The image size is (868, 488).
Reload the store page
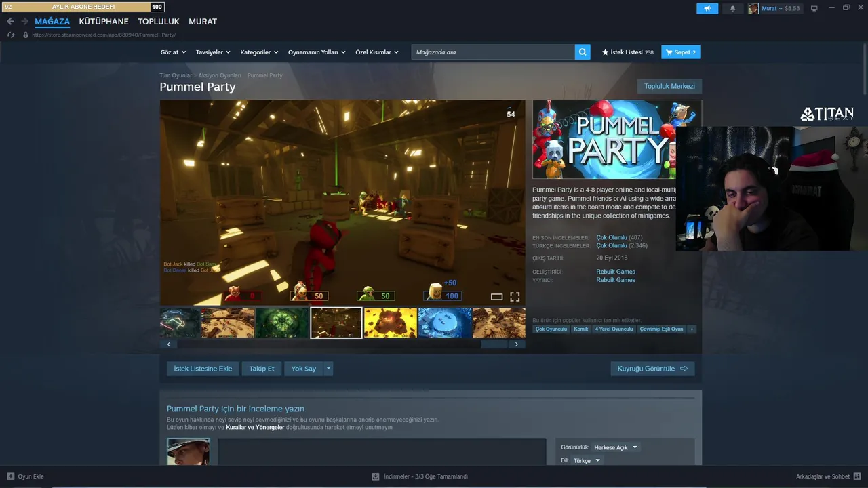(11, 35)
